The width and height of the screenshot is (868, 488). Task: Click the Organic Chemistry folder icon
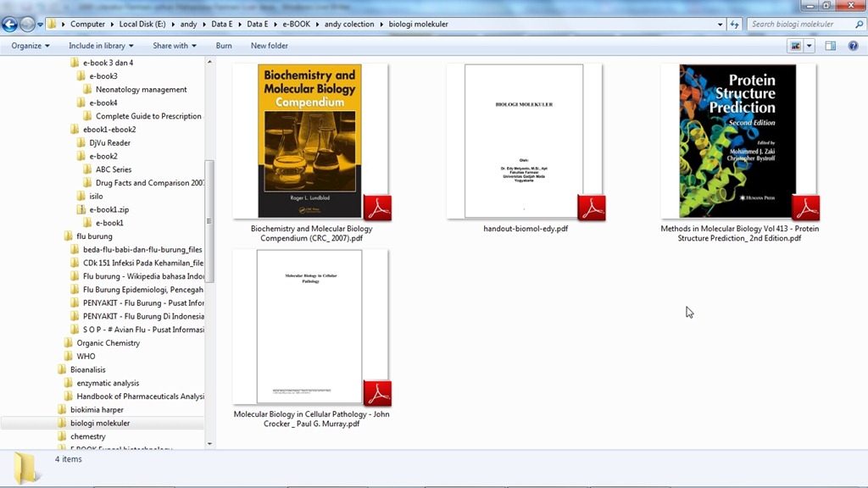pos(69,342)
